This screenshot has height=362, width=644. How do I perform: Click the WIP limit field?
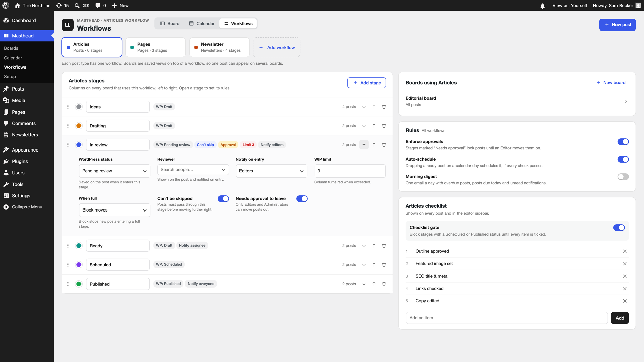point(350,171)
